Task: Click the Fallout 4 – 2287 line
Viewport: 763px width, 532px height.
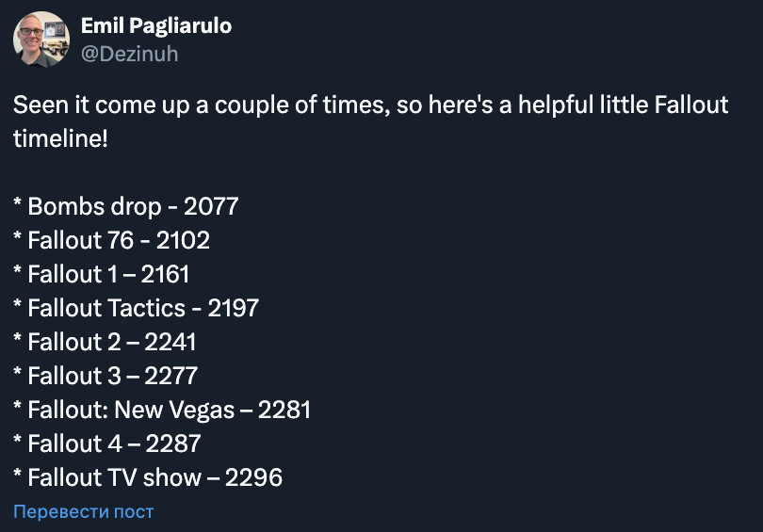Action: coord(107,443)
